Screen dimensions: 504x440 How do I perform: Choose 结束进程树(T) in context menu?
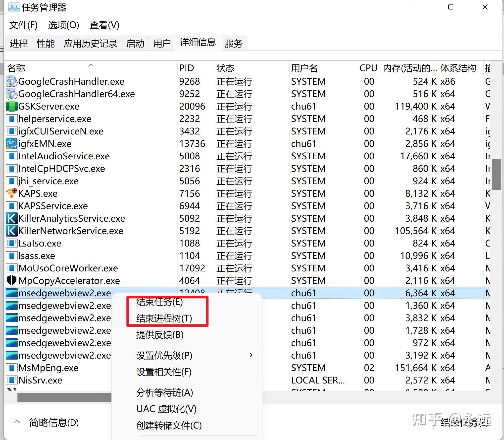click(164, 318)
